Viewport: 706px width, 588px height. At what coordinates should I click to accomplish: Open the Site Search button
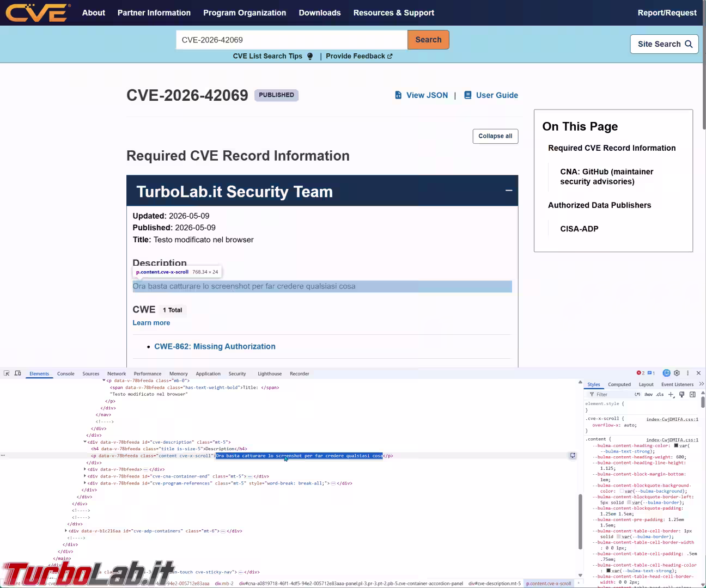(665, 44)
